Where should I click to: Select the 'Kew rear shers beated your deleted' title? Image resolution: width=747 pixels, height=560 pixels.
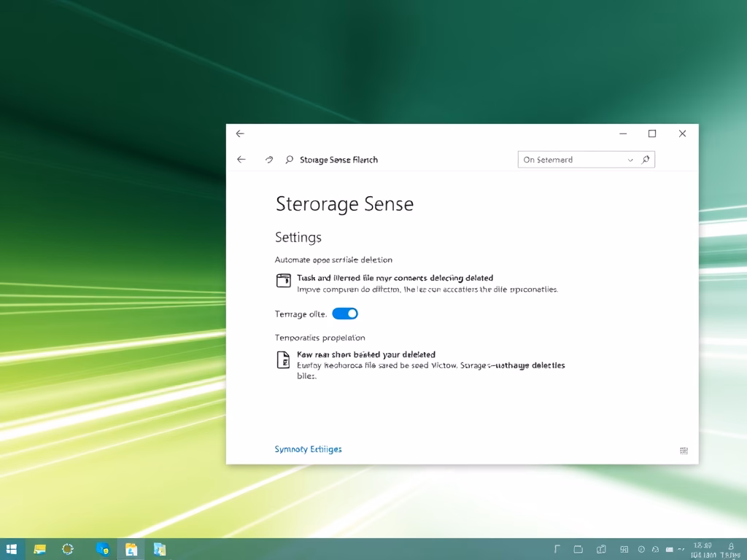pyautogui.click(x=366, y=354)
